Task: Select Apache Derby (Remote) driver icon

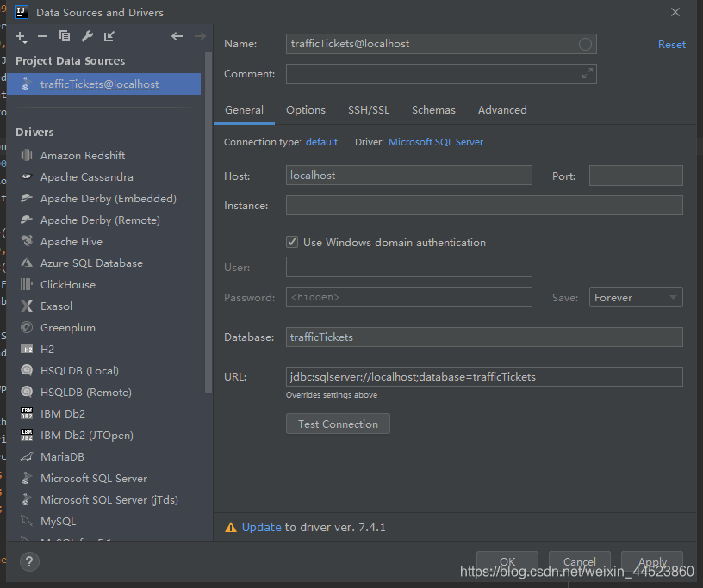Action: coord(27,220)
